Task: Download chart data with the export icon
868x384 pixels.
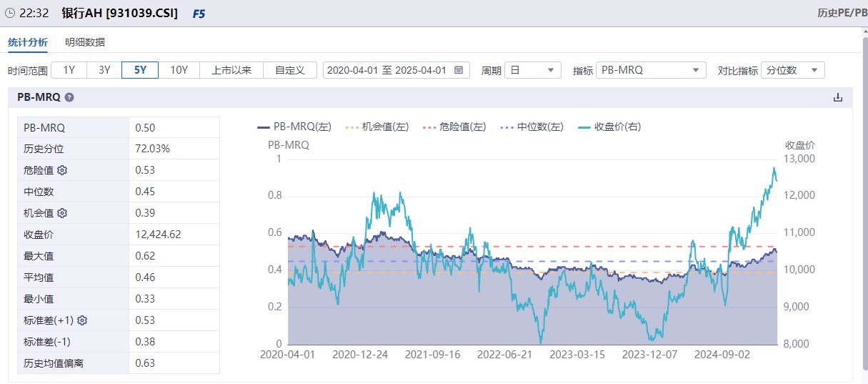Action: pyautogui.click(x=838, y=98)
